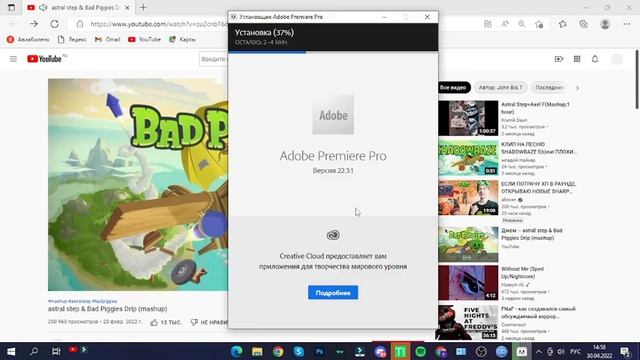Image resolution: width=640 pixels, height=360 pixels.
Task: Launch Google Chrome from taskbar
Action: tap(278, 351)
